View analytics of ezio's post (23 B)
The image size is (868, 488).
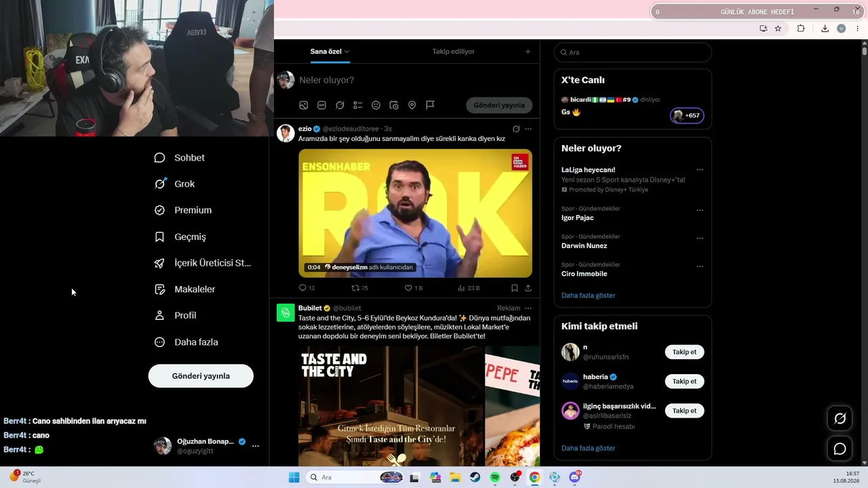tap(469, 288)
